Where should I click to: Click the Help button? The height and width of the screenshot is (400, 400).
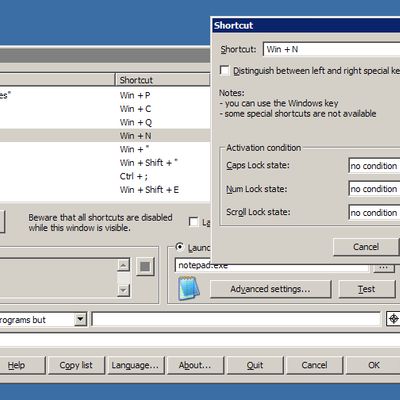coord(22,365)
